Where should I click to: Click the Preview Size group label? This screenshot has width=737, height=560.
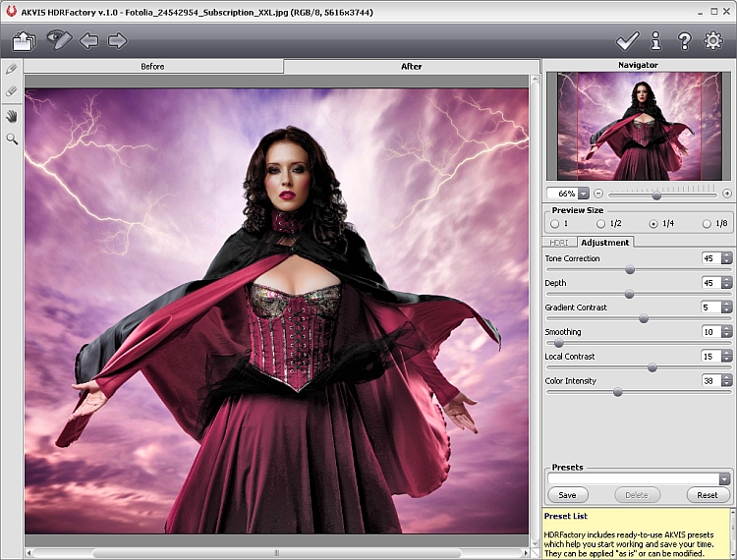tap(578, 210)
